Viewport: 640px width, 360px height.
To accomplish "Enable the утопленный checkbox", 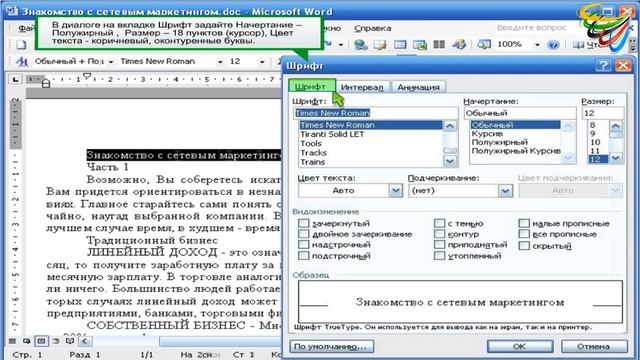I will (439, 256).
